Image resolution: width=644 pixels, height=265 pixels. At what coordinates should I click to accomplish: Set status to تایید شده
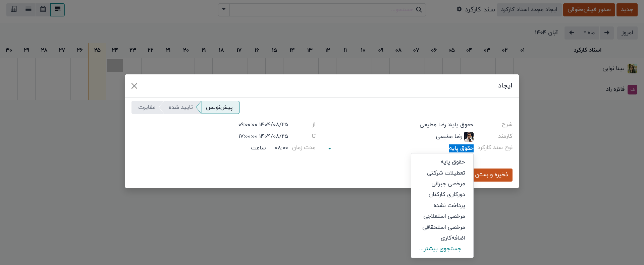[181, 108]
